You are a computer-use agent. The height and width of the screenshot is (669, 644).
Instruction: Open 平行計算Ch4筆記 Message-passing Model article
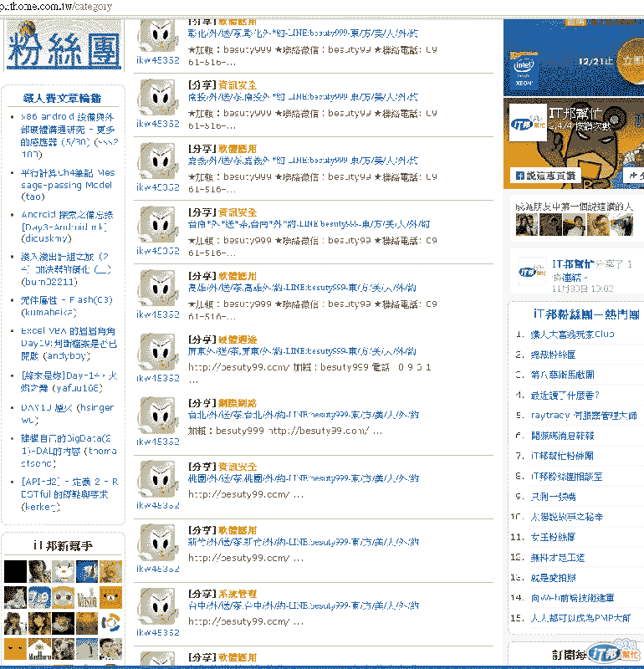coord(68,185)
